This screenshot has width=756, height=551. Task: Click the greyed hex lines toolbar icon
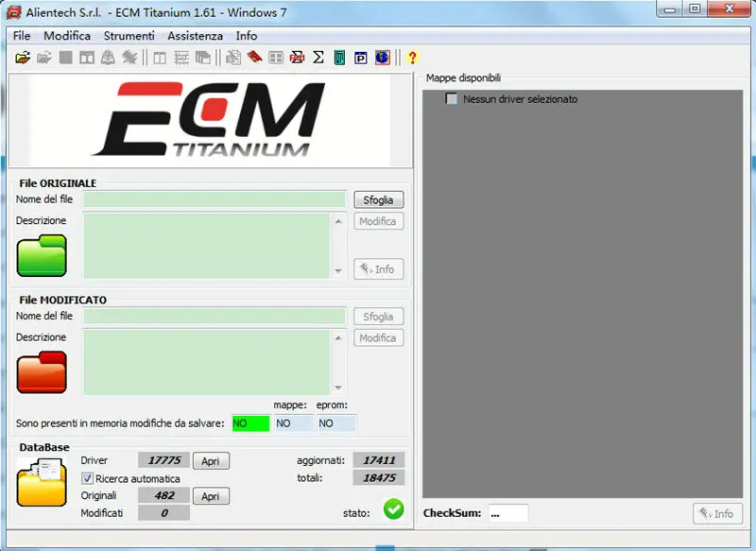point(181,58)
